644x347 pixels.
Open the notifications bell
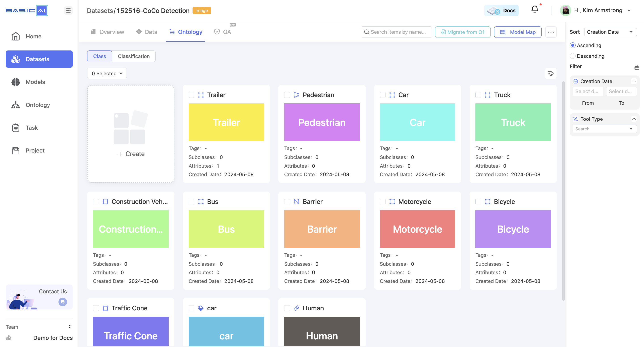[x=534, y=9]
